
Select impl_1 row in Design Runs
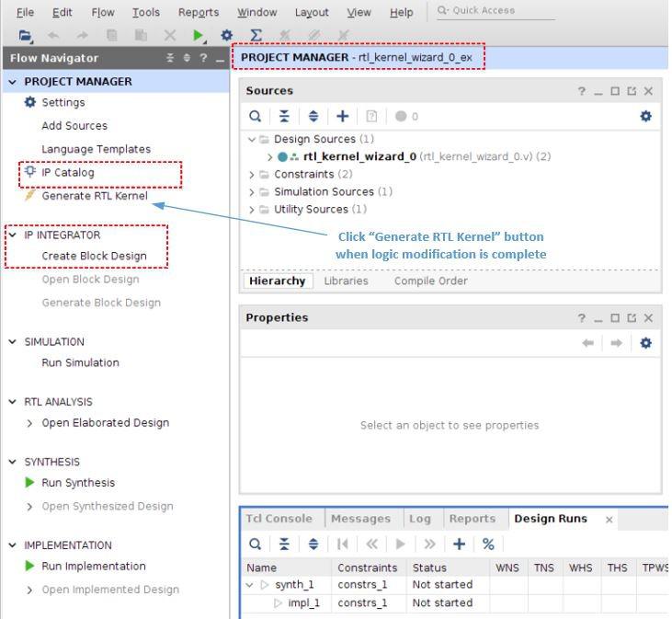tap(454, 603)
